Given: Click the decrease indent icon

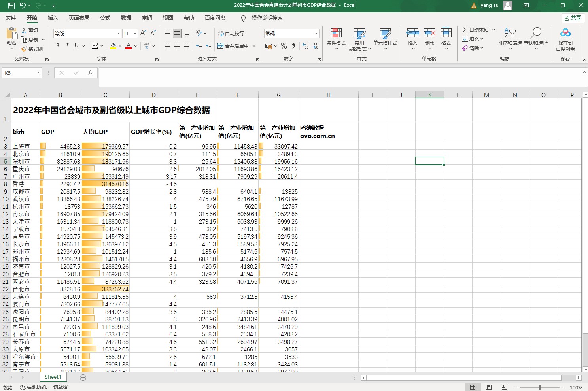Looking at the screenshot, I should pos(199,46).
